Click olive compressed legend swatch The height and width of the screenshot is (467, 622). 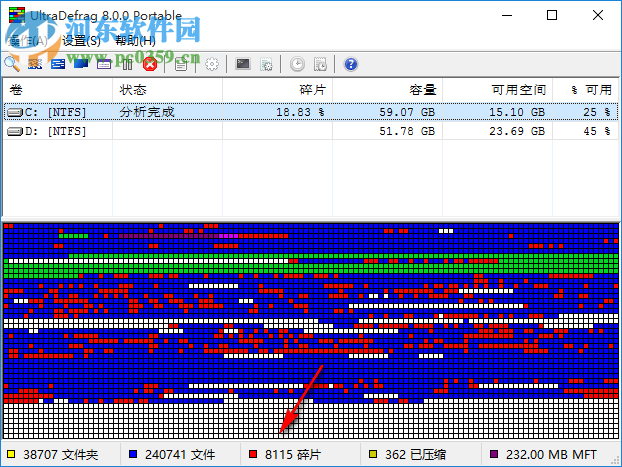coord(373,454)
